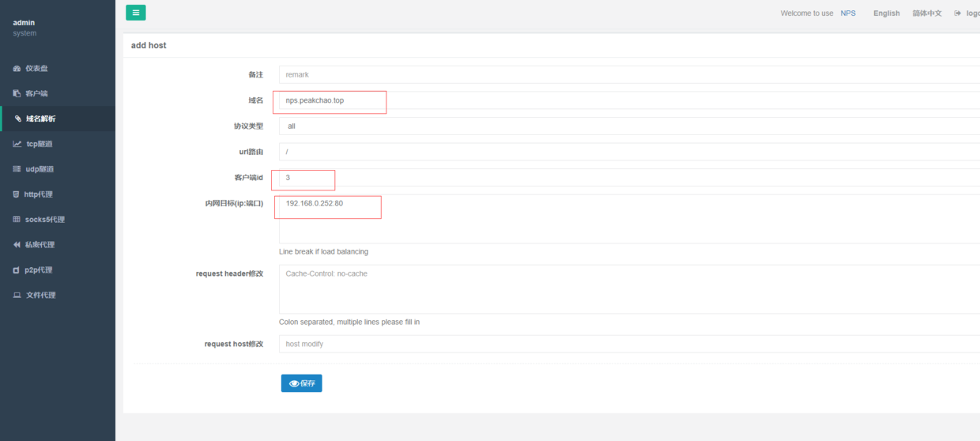
Task: Click the paperclip icon beside 域名解析
Action: [18, 119]
